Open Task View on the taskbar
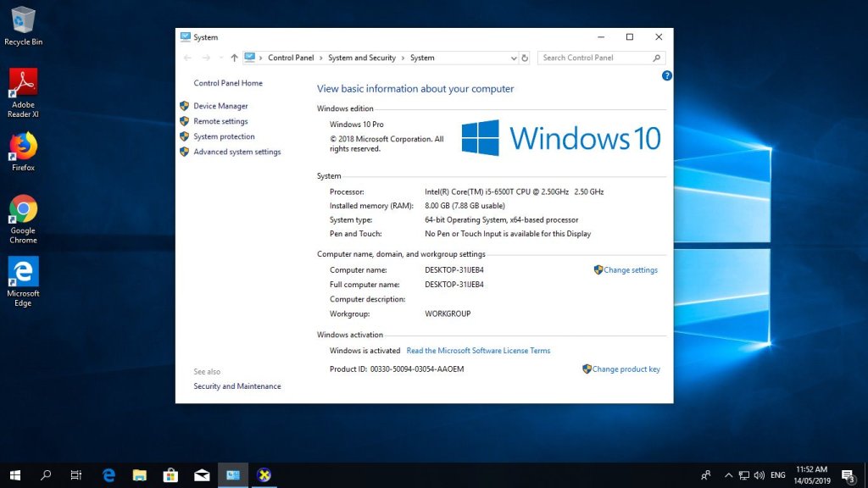868x488 pixels. click(75, 475)
